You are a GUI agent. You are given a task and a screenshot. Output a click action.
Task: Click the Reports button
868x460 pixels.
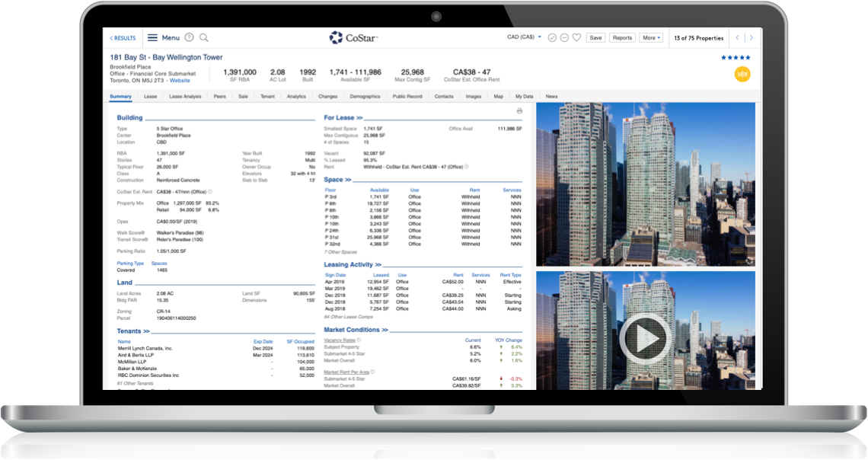click(622, 37)
